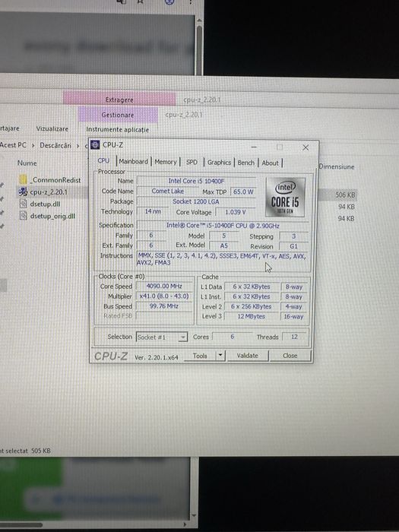Click the Max TDP value 65.0 W

click(x=243, y=192)
